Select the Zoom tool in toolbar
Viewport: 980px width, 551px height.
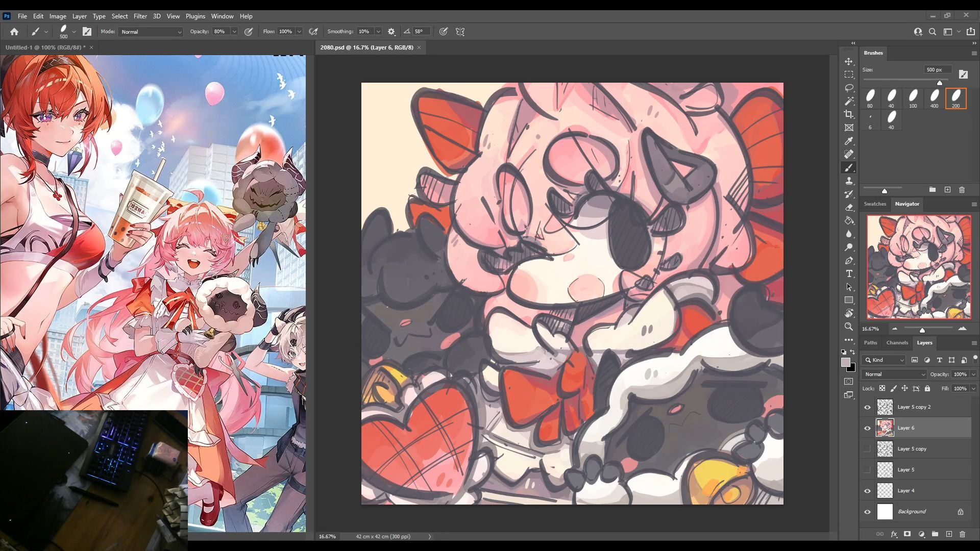tap(849, 327)
